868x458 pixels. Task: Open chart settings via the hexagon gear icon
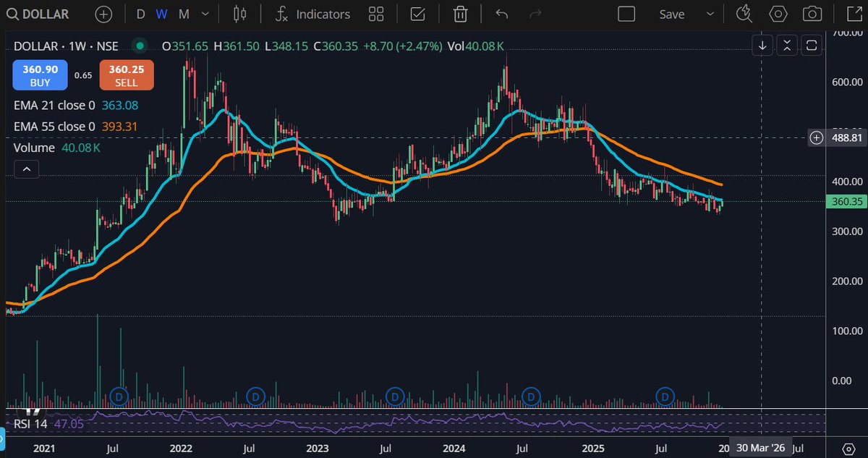click(778, 14)
